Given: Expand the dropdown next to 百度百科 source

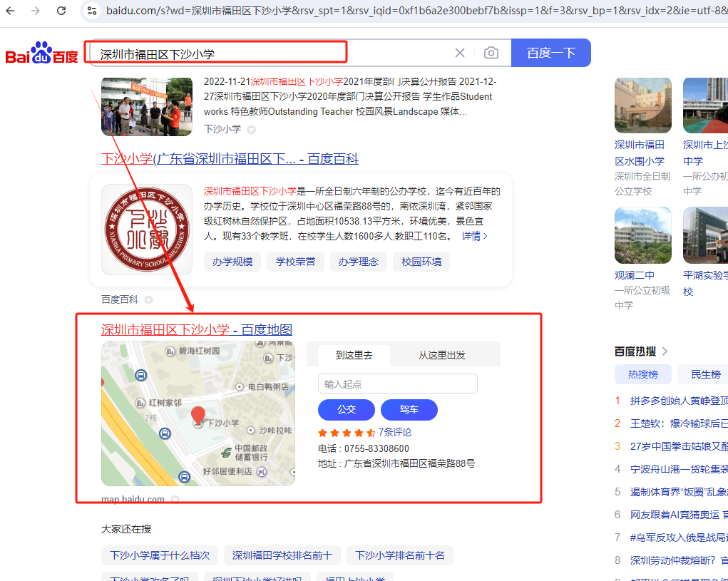Looking at the screenshot, I should [148, 300].
